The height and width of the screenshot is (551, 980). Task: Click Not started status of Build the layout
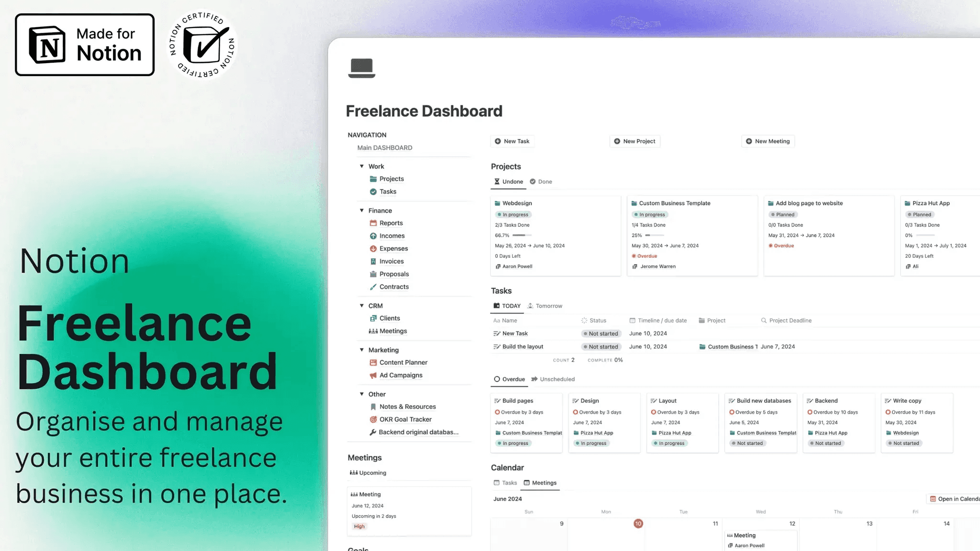601,347
